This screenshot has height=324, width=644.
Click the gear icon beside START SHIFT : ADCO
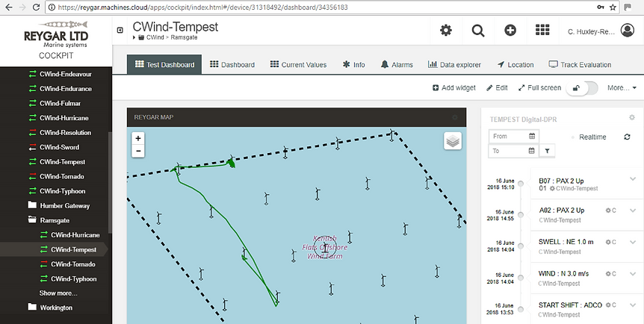click(608, 305)
